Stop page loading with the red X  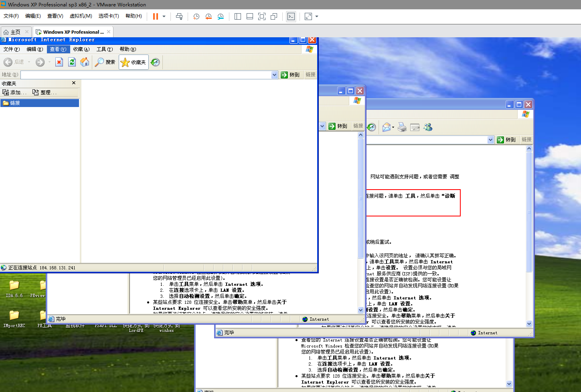coord(59,62)
